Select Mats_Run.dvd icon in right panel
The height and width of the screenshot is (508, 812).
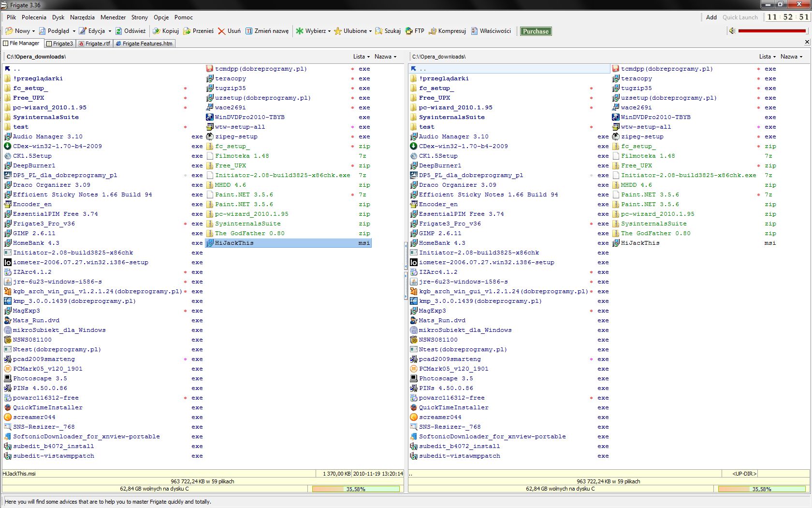click(413, 320)
